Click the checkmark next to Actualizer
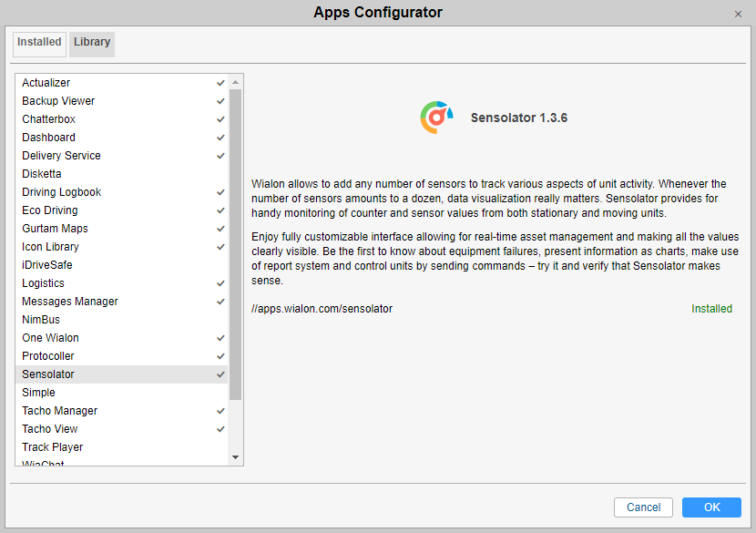The image size is (756, 533). coord(220,83)
